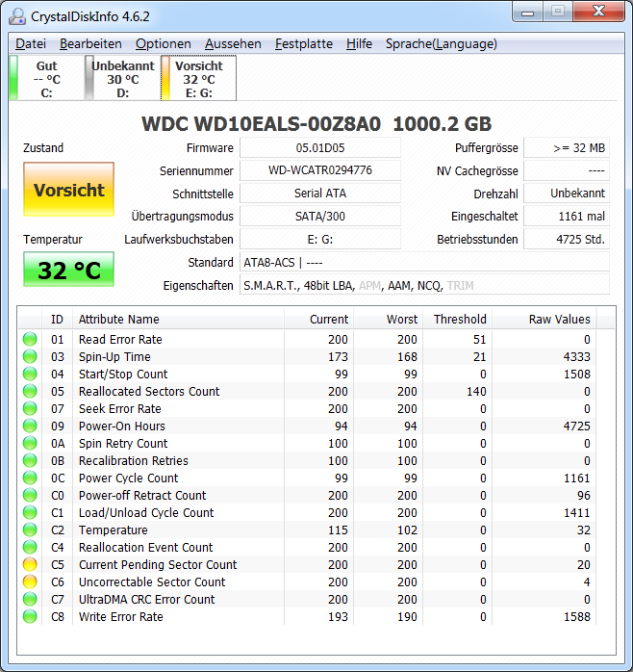This screenshot has width=633, height=672.
Task: Click the Firmware value 05.01D05
Action: [320, 148]
